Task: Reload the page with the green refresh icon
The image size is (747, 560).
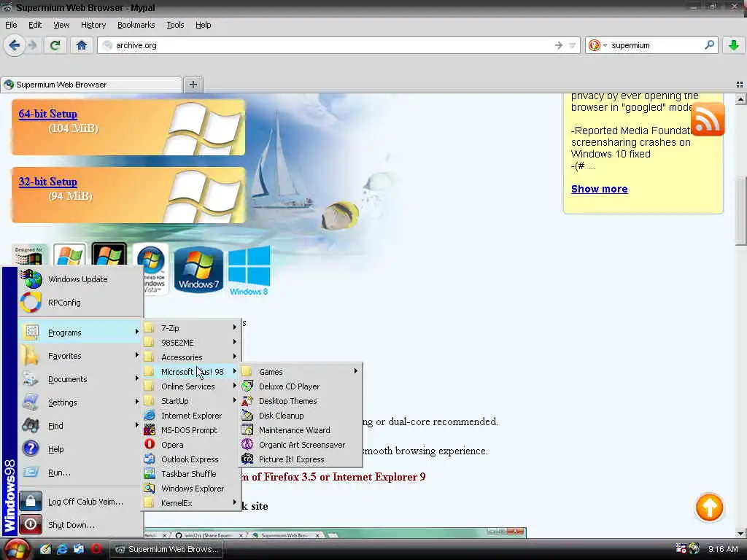Action: click(x=55, y=45)
